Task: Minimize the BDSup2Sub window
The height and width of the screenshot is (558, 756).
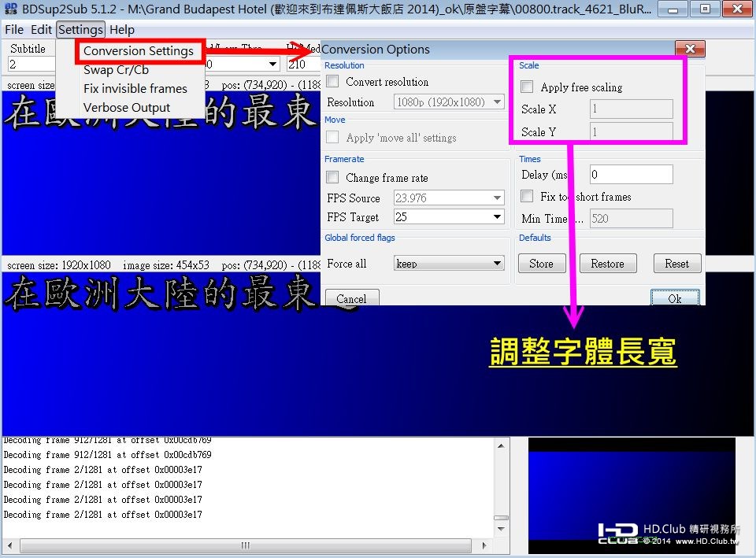Action: (673, 9)
